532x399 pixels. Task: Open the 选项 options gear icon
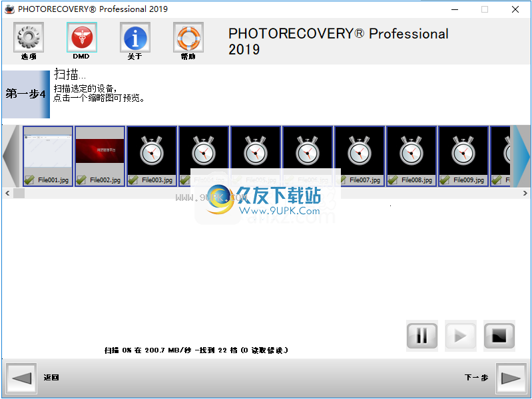[x=29, y=37]
